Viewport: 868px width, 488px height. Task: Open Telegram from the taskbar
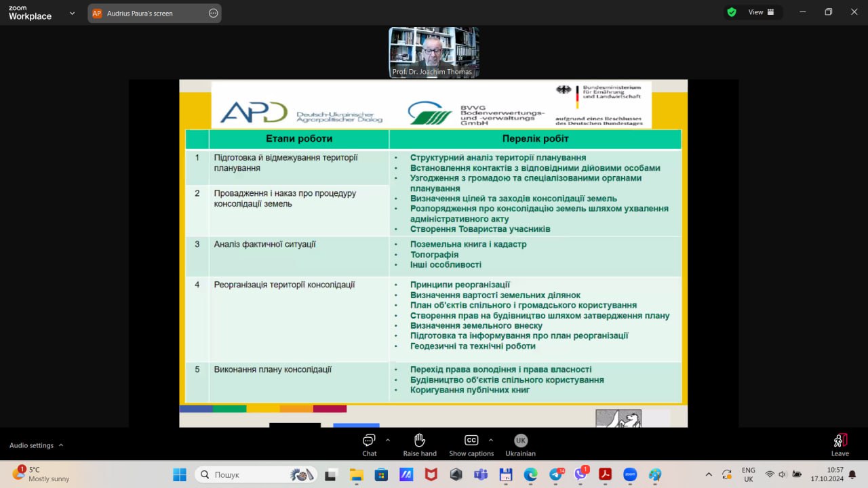[x=556, y=474]
